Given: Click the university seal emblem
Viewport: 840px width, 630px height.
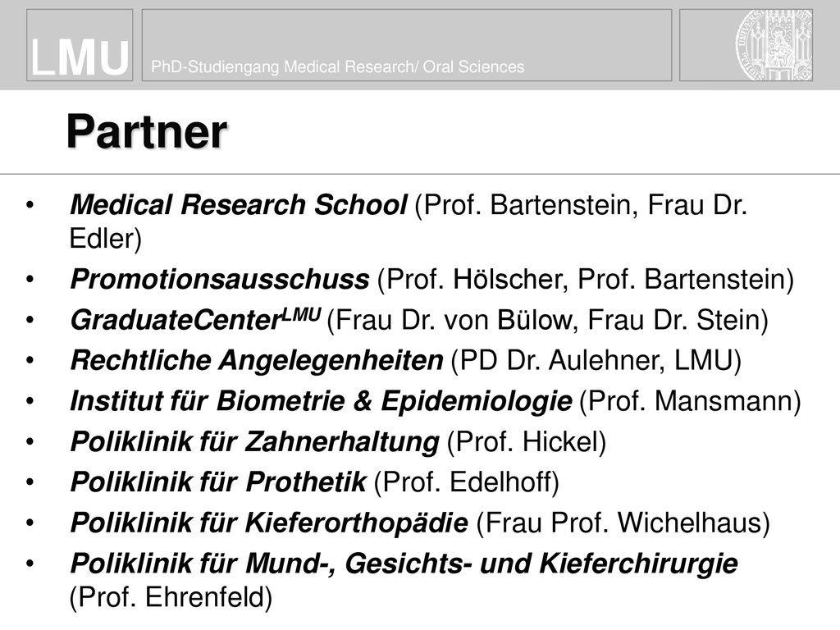Looking at the screenshot, I should tap(774, 45).
